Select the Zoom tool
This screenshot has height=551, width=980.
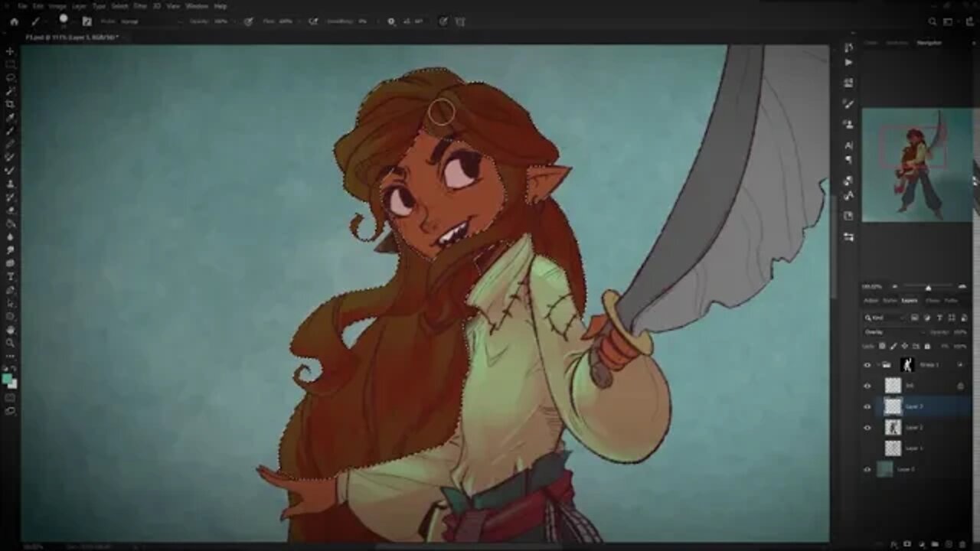(x=10, y=342)
